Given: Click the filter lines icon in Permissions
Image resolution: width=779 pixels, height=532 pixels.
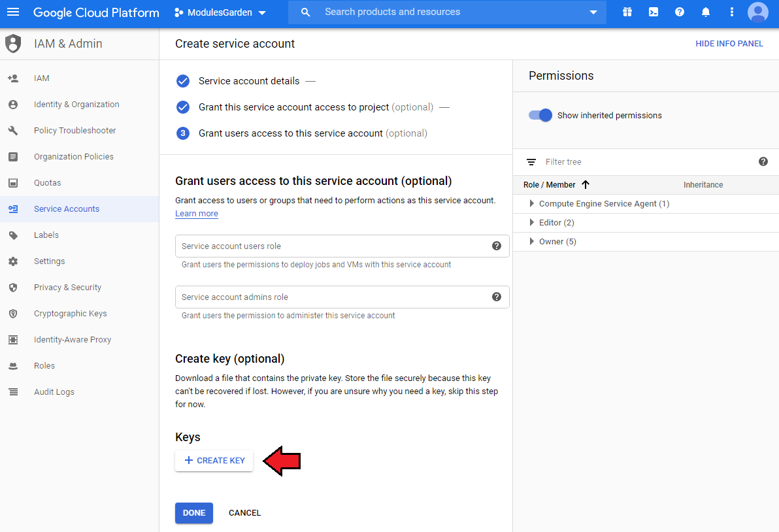Looking at the screenshot, I should (x=531, y=162).
